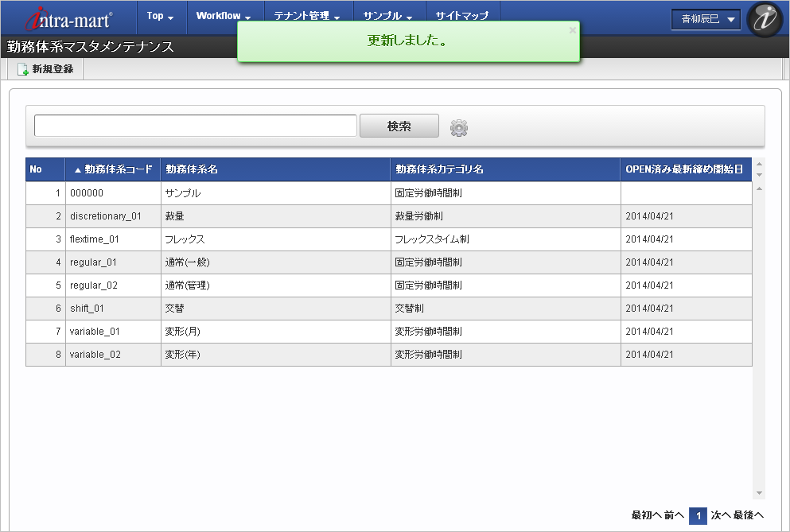Click the ascending sort arrow on 勤務体系コード
Viewport: 790px width, 532px height.
pyautogui.click(x=78, y=170)
